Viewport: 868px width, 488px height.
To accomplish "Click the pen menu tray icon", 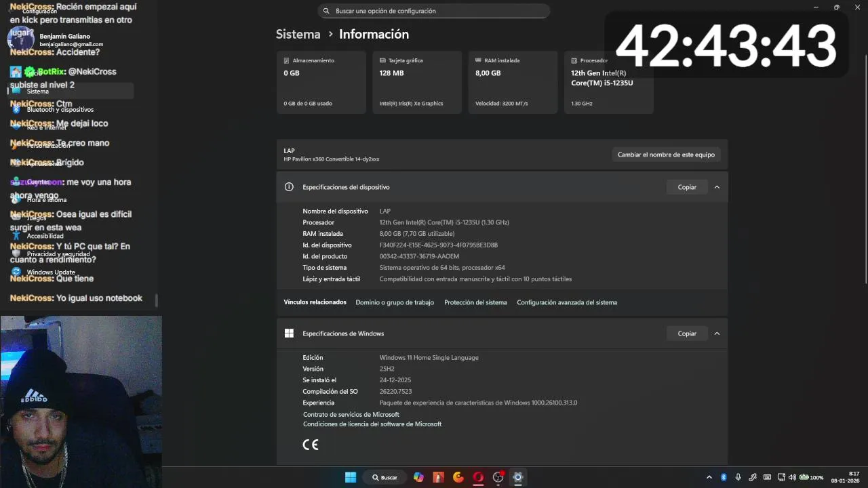I will point(753,477).
